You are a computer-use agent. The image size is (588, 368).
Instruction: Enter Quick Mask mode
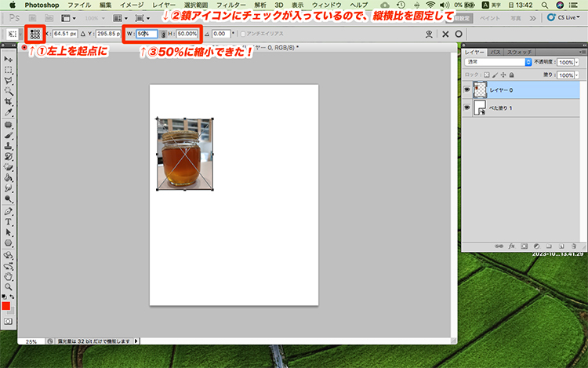9,322
